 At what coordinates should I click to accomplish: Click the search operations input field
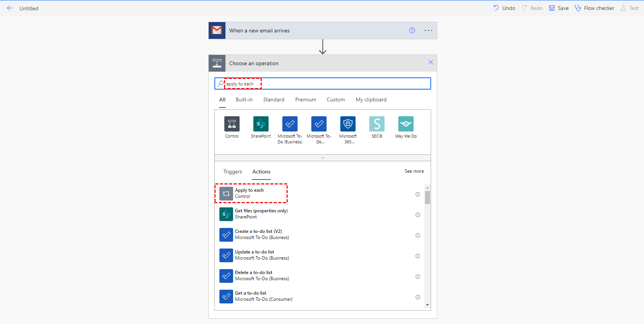click(x=323, y=83)
